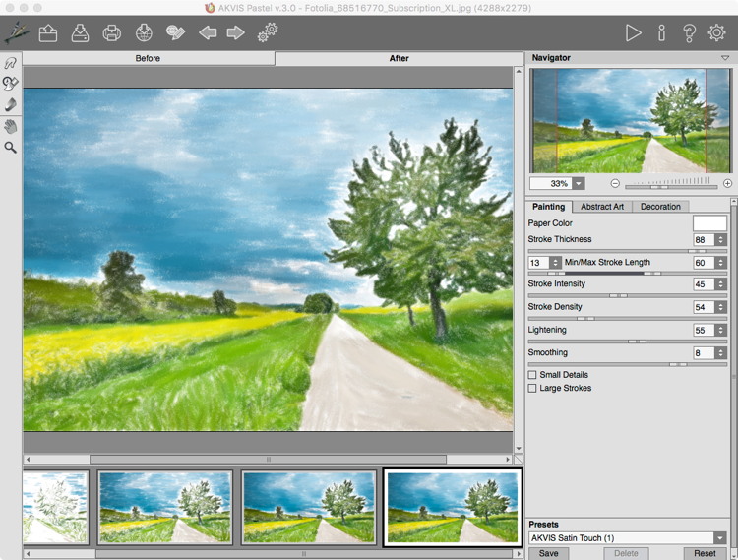Enable the Small Details checkbox
Viewport: 738px width, 560px height.
pyautogui.click(x=532, y=375)
